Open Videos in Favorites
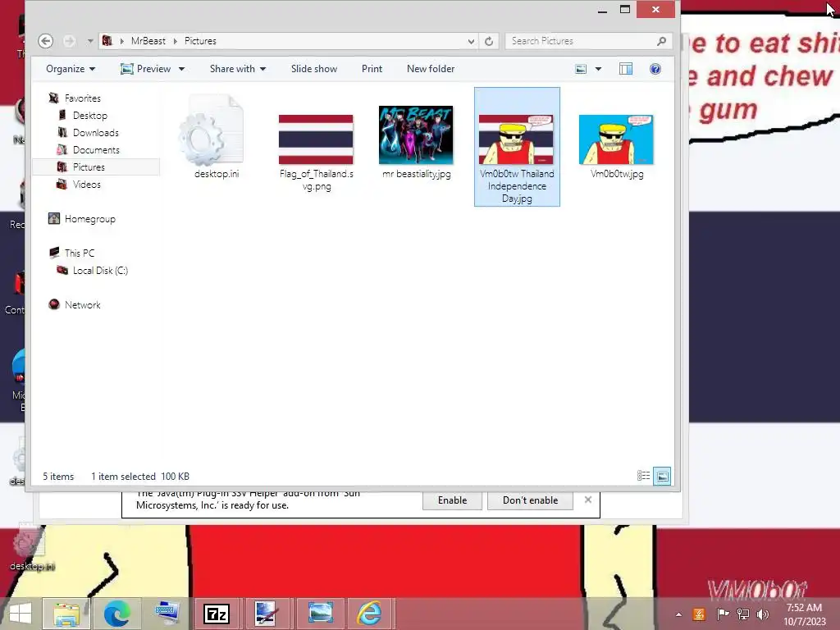Image resolution: width=840 pixels, height=630 pixels. [x=87, y=185]
